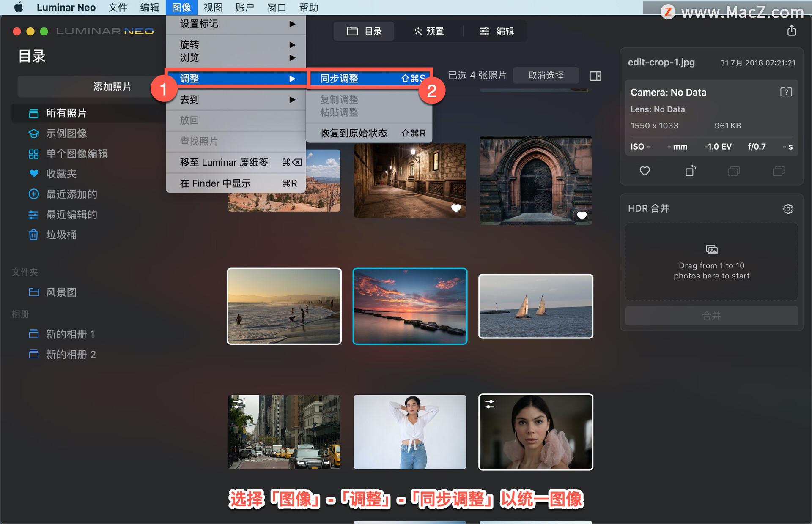Select the night alley street thumbnail
Viewport: 812px width, 524px height.
point(410,180)
